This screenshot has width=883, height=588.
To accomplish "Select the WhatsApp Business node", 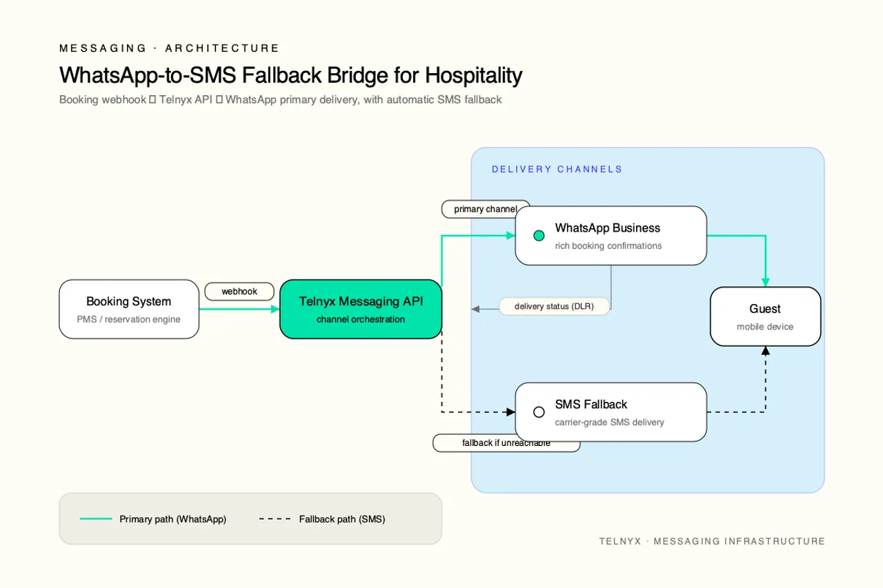I will tap(611, 236).
